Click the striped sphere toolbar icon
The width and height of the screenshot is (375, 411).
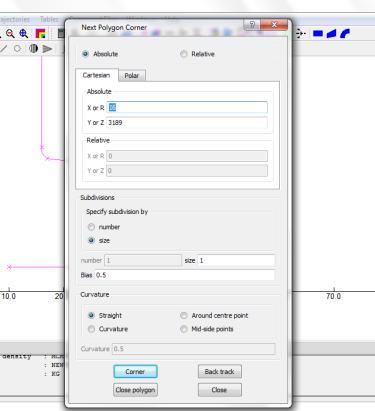(33, 49)
